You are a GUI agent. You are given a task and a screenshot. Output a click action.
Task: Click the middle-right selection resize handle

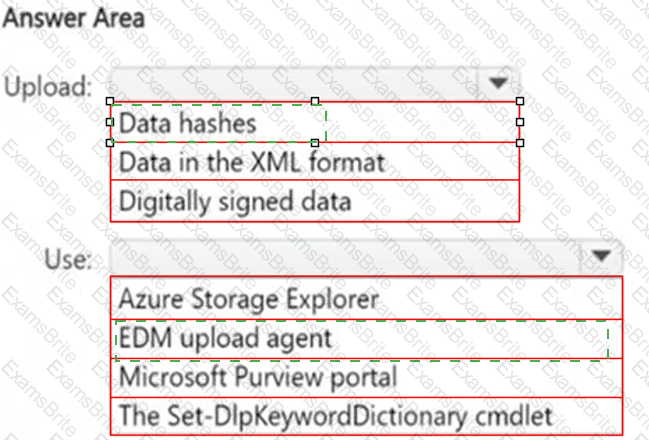click(520, 122)
